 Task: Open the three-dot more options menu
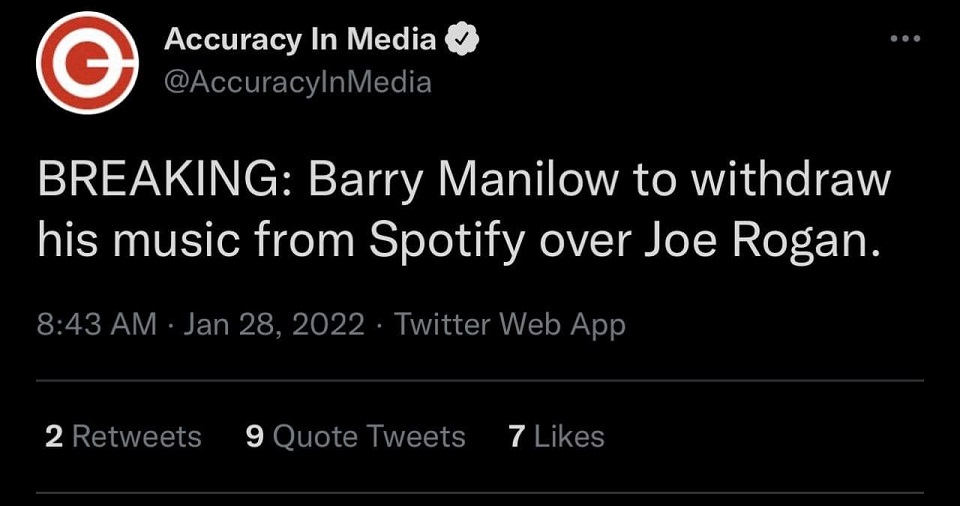coord(904,38)
